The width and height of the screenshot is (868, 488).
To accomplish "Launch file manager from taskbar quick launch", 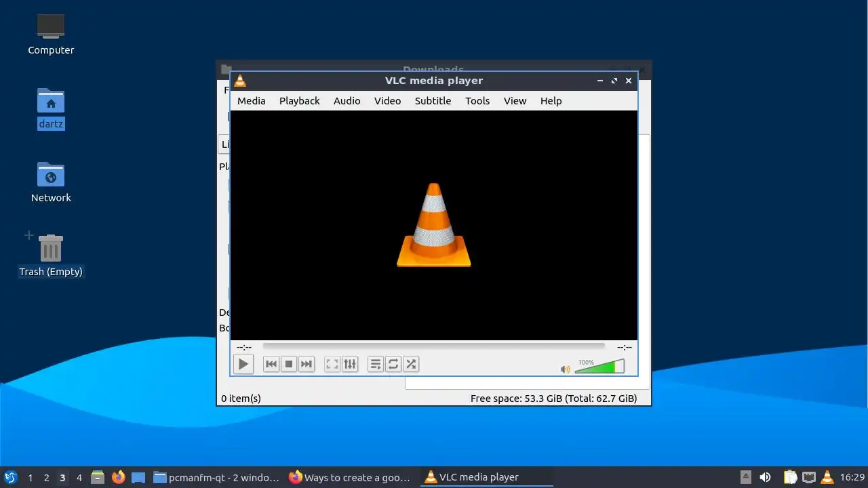I will (x=98, y=477).
